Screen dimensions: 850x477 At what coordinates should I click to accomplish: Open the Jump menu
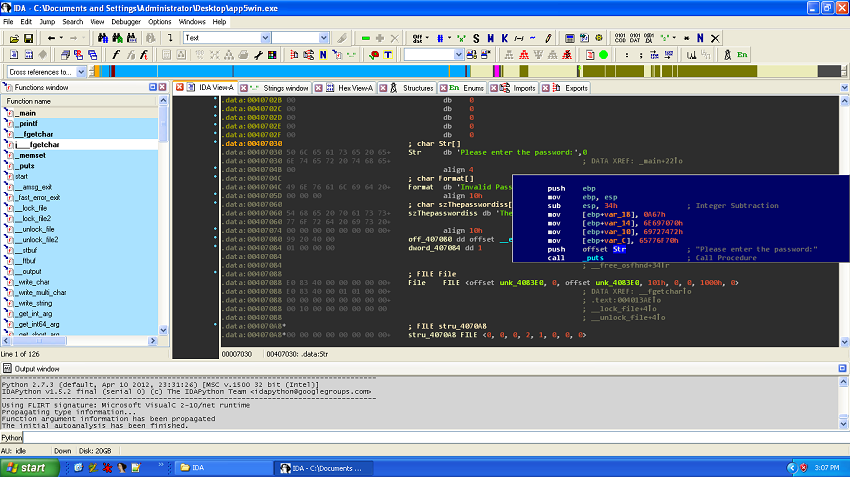(x=47, y=22)
